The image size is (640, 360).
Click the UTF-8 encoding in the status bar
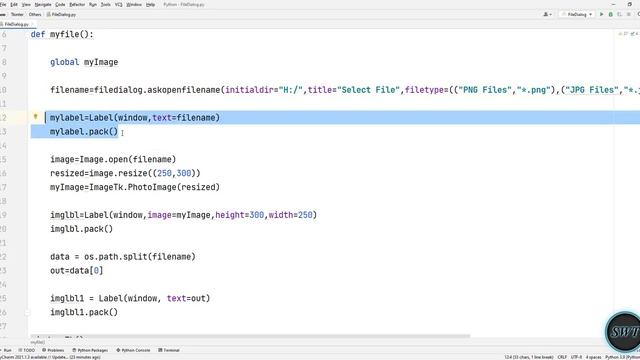pos(576,357)
